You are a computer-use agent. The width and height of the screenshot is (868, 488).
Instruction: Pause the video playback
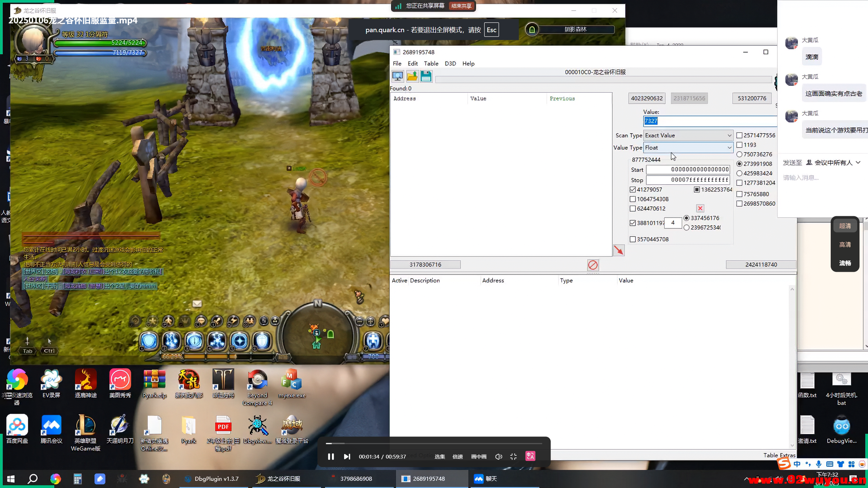point(331,456)
